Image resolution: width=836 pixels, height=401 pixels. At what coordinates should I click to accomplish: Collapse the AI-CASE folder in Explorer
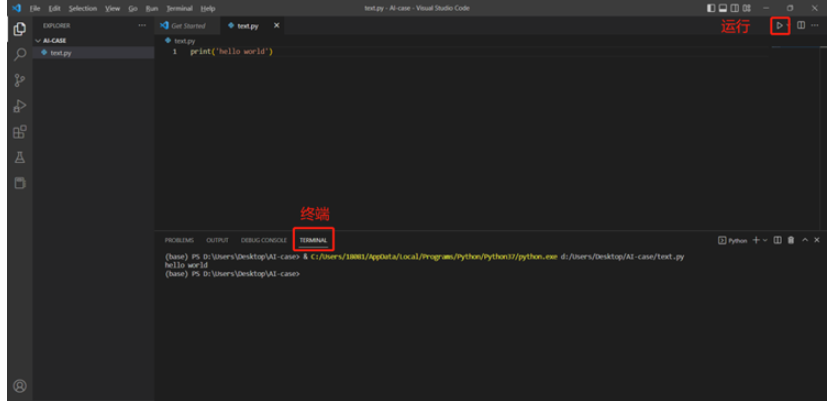pyautogui.click(x=51, y=41)
